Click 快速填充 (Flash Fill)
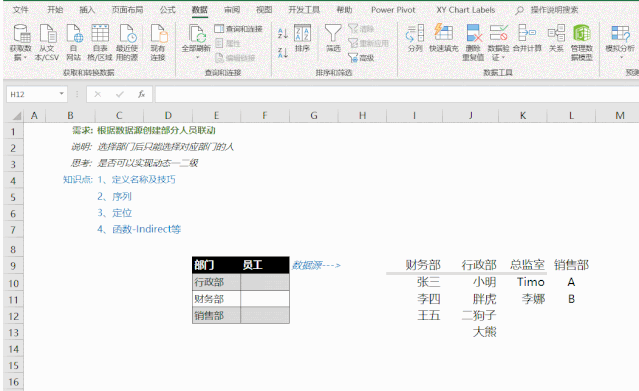This screenshot has width=639, height=391. pyautogui.click(x=443, y=38)
